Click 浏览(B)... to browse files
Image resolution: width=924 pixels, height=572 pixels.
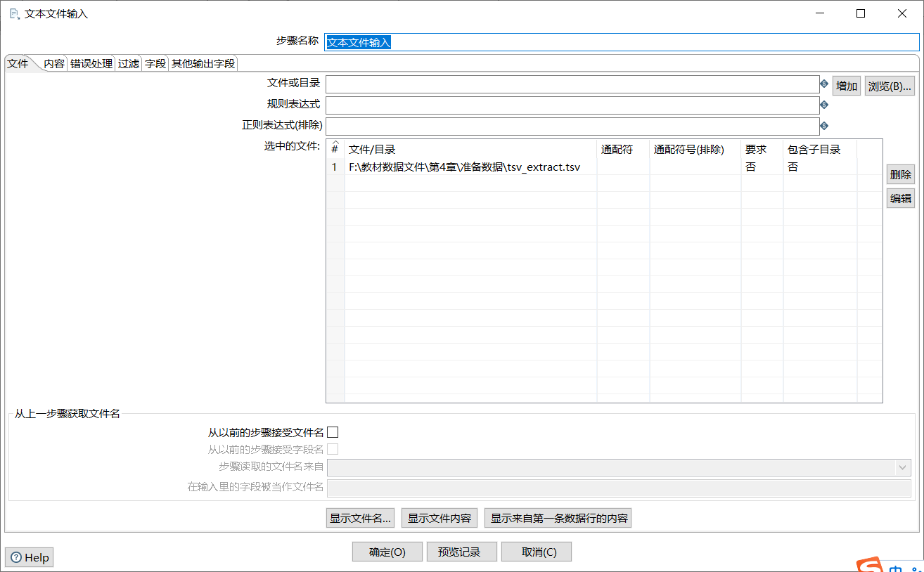tap(890, 86)
